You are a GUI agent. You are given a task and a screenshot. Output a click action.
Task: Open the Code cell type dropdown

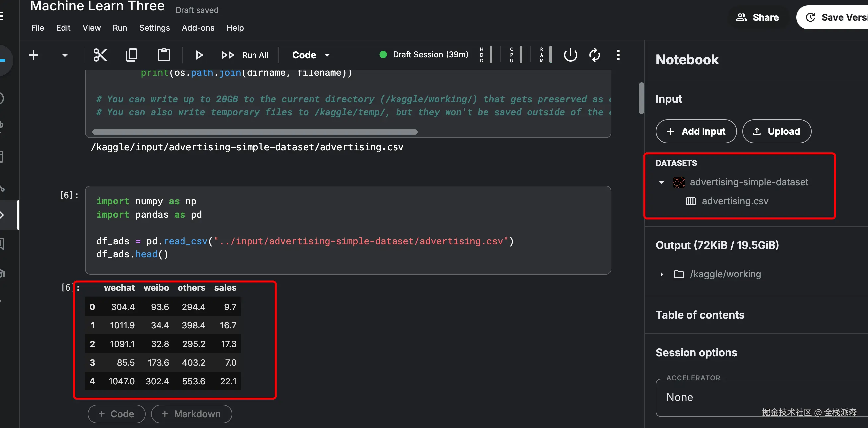(x=310, y=55)
